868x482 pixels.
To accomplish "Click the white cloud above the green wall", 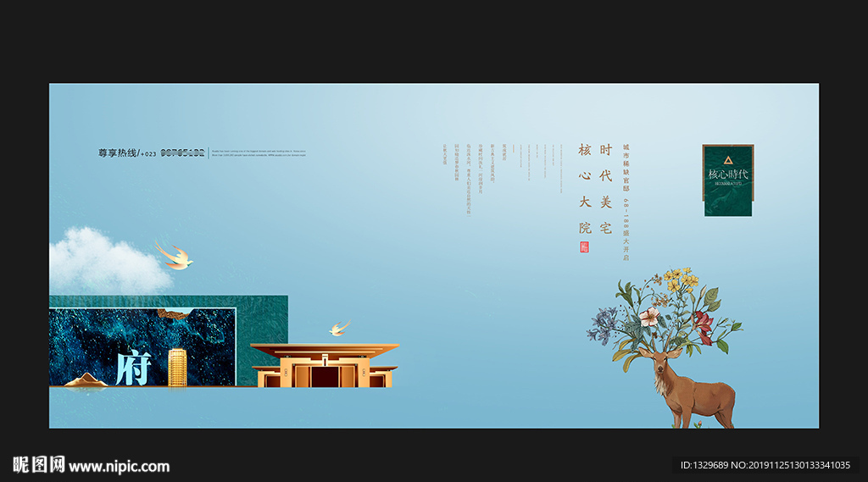I will pos(108,263).
